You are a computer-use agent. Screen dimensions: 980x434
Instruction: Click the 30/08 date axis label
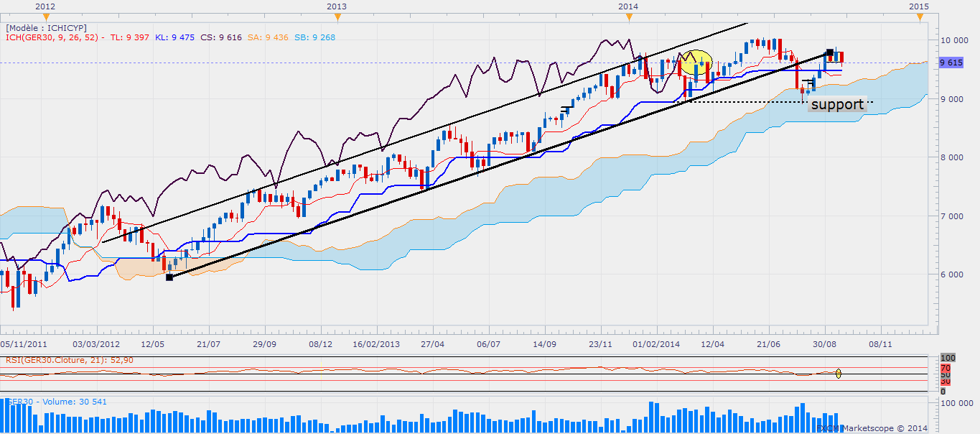pyautogui.click(x=823, y=344)
